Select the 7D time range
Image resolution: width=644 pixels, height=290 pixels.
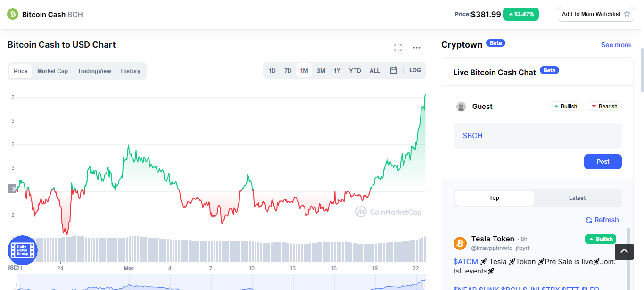(x=288, y=71)
